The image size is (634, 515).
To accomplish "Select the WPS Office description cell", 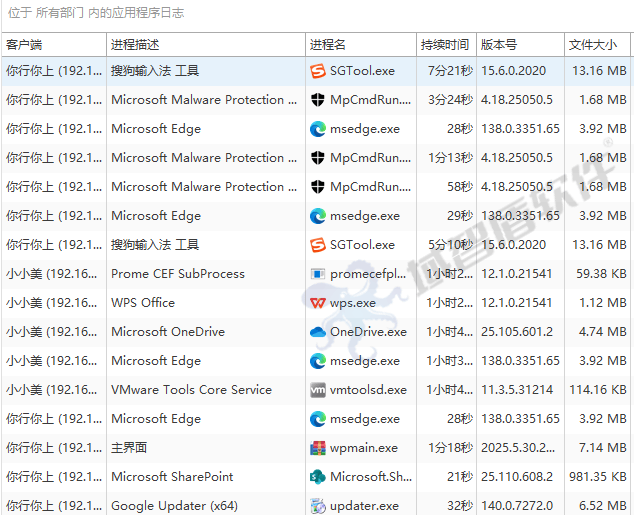I will (143, 303).
